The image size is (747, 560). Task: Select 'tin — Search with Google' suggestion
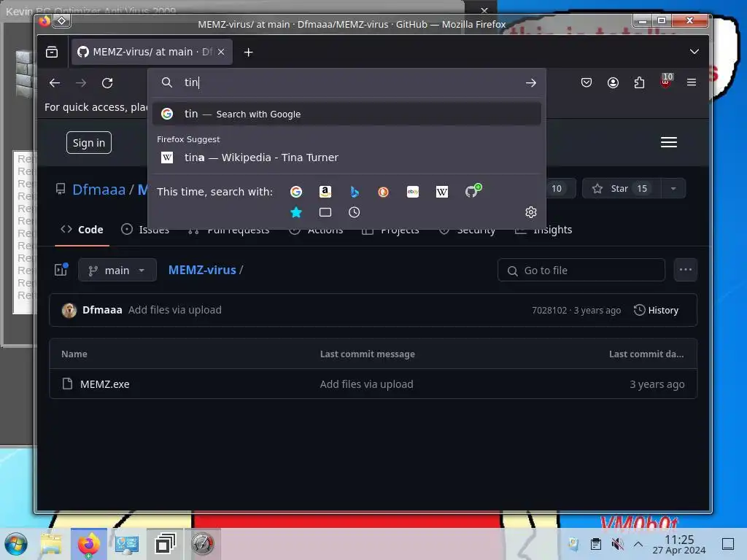coord(347,114)
